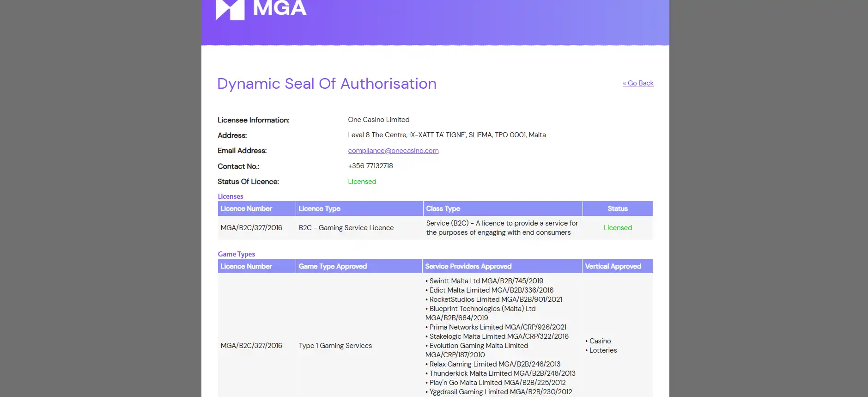Click Licensed status in the Licenses table row
This screenshot has width=868, height=397.
point(618,228)
